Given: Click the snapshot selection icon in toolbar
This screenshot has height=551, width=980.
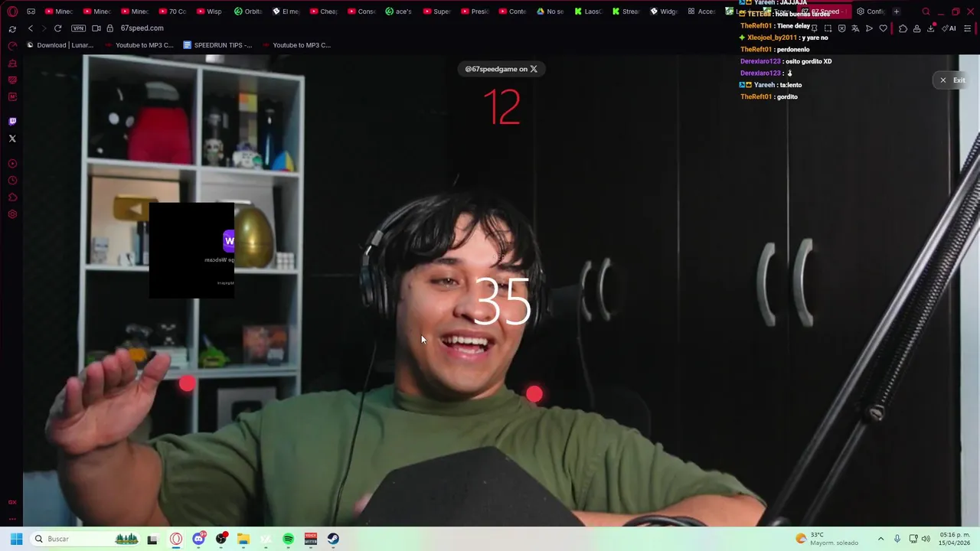Looking at the screenshot, I should tap(828, 28).
